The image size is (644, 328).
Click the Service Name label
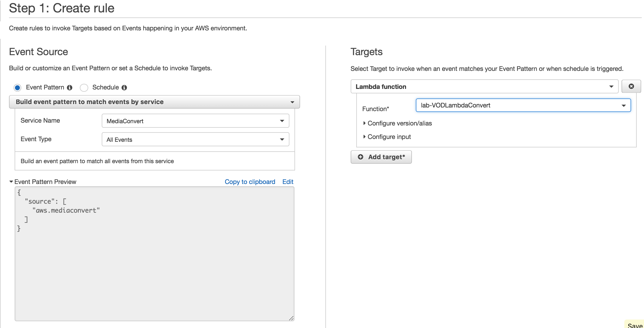(40, 120)
